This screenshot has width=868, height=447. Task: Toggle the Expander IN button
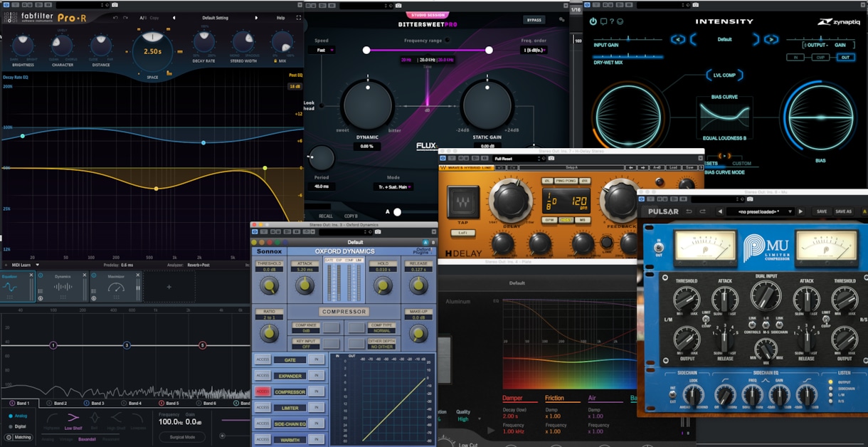click(317, 376)
